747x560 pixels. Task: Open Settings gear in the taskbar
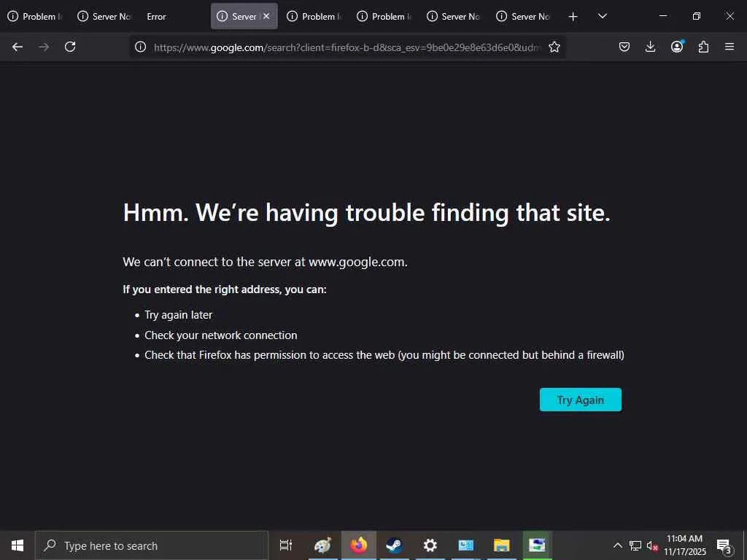430,545
